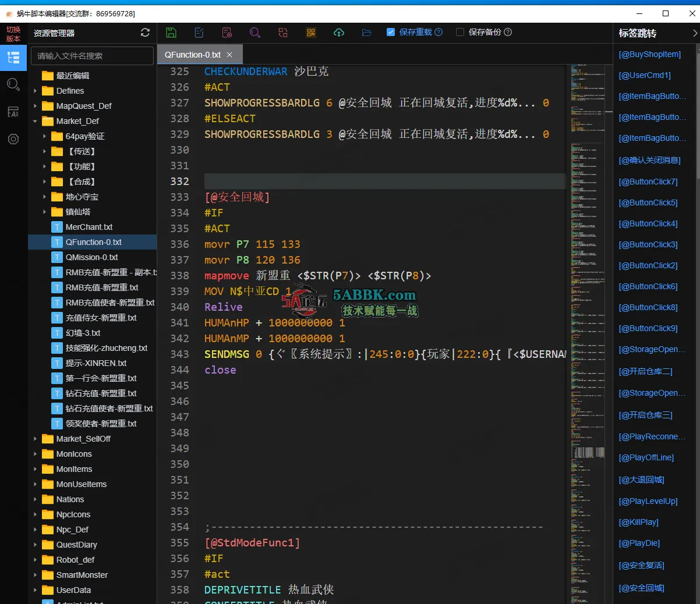Open MerChant.txt in the file tree
This screenshot has height=604, width=700.
pyautogui.click(x=89, y=227)
